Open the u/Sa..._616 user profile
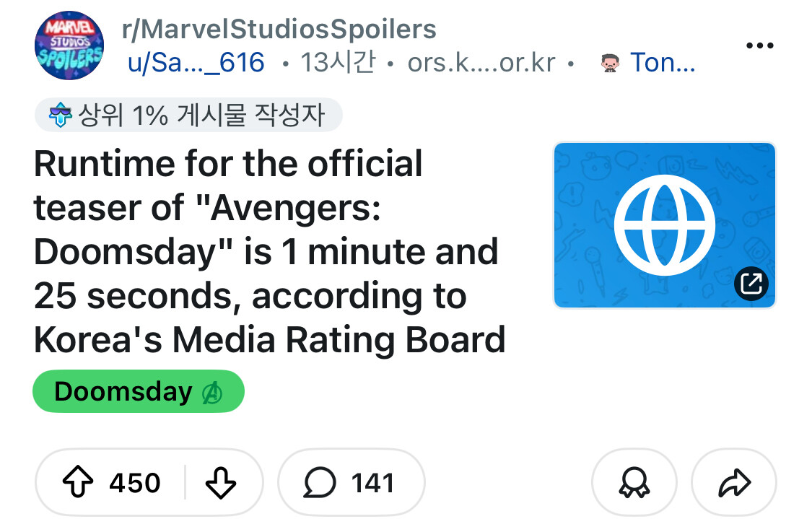This screenshot has height=519, width=812. (196, 63)
